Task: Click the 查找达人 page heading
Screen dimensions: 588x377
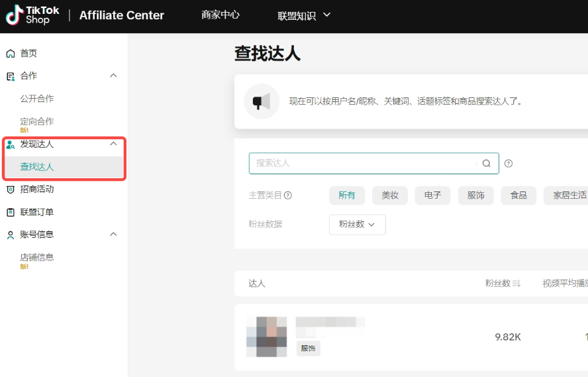Action: (268, 53)
